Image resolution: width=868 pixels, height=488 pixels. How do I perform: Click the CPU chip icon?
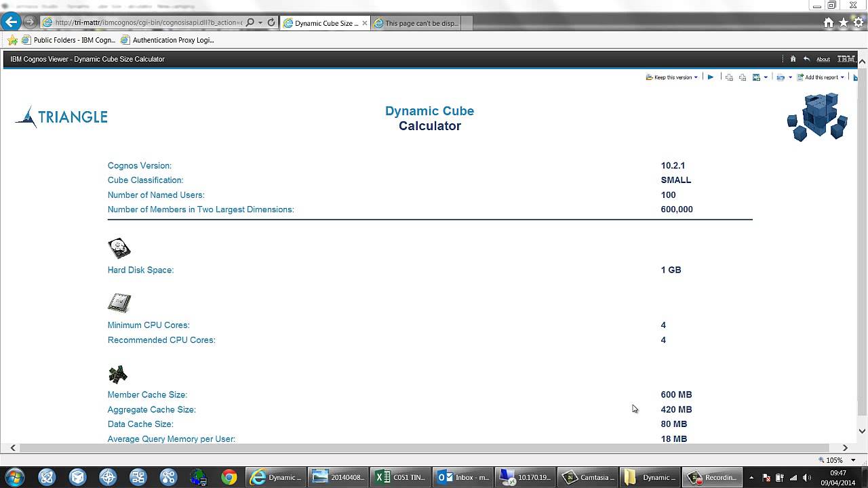coord(119,303)
